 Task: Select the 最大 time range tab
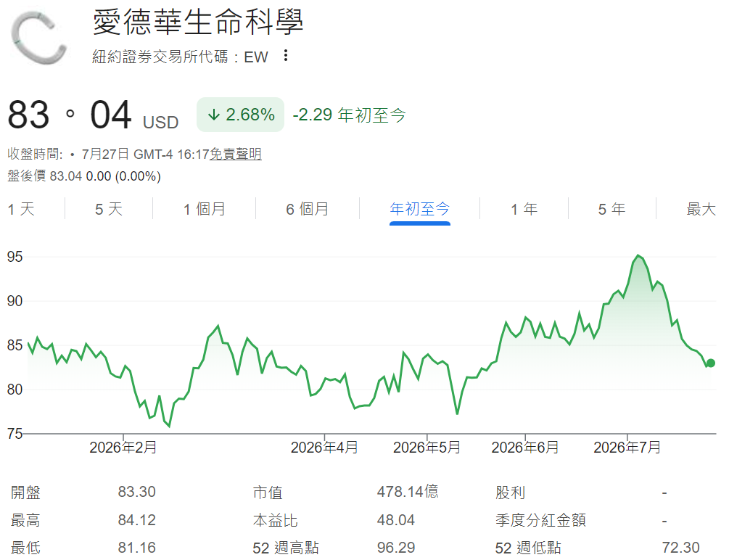[701, 209]
